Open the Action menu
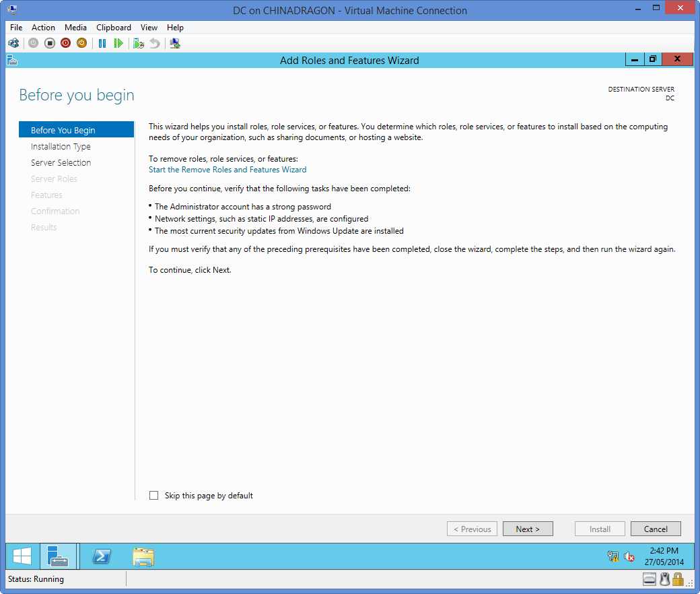 click(x=43, y=28)
